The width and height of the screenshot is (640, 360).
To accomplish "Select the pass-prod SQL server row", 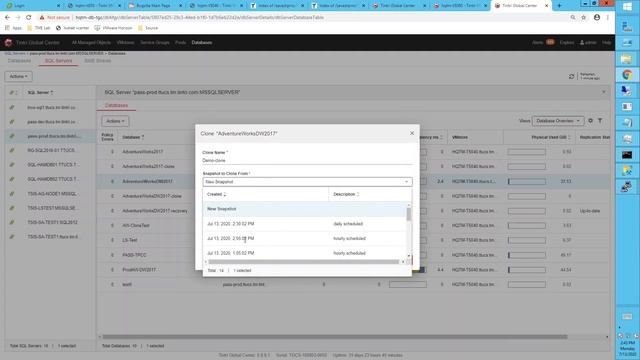I will [50, 136].
